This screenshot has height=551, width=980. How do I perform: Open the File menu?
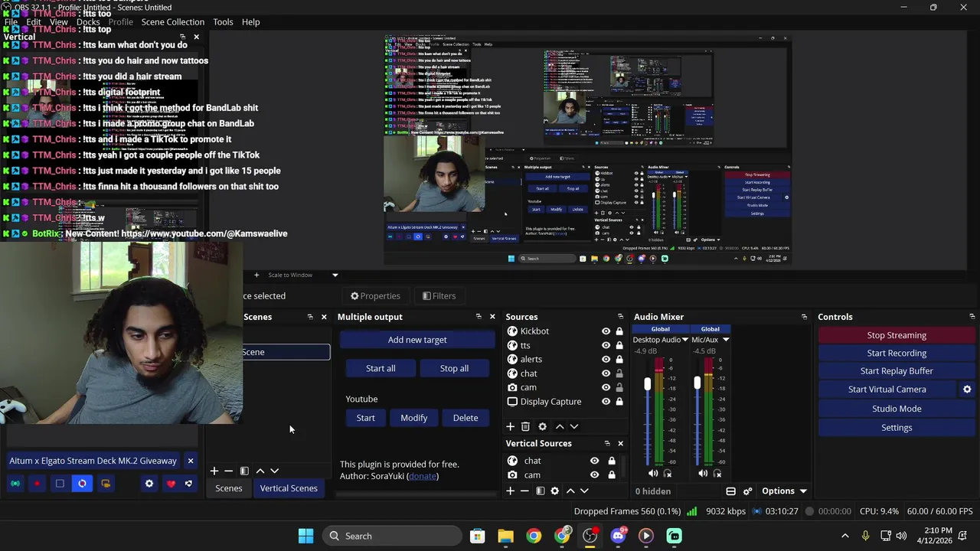[x=11, y=22]
